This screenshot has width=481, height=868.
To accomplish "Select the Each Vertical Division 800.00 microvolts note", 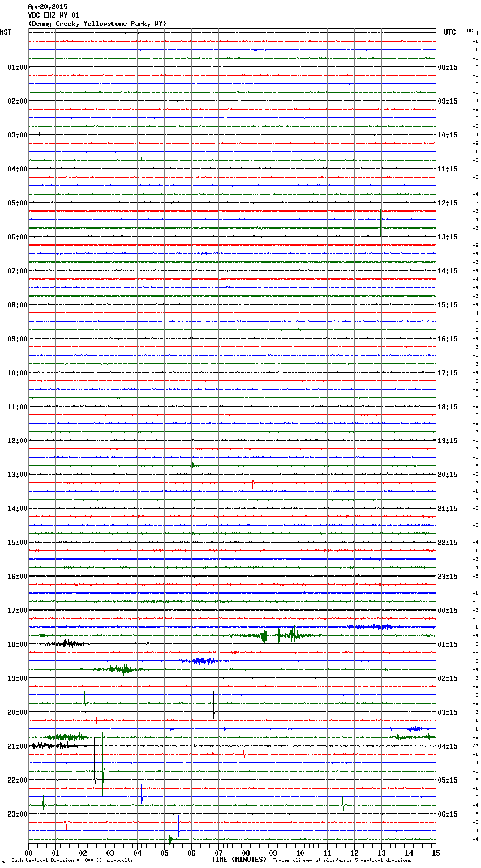I will pos(72,861).
